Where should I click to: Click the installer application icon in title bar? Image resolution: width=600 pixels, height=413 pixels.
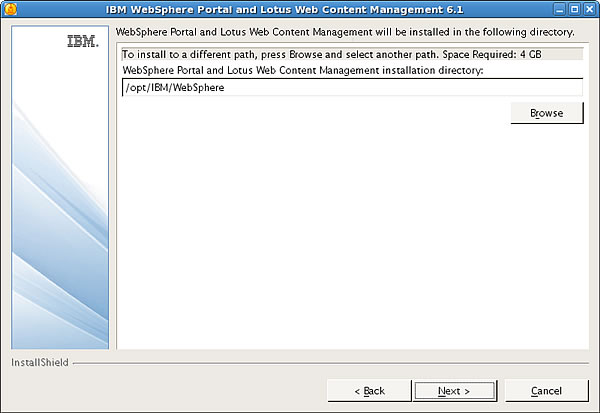click(10, 9)
